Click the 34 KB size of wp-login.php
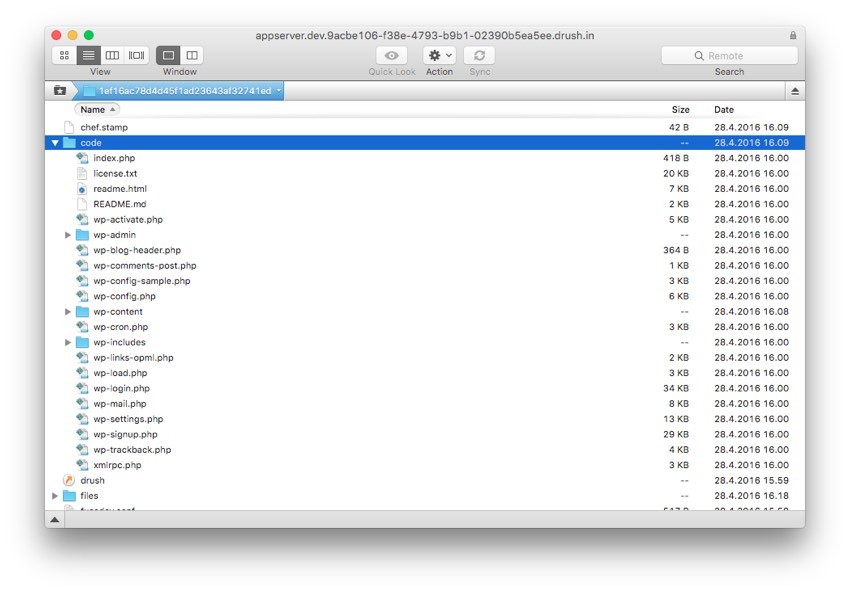The height and width of the screenshot is (593, 850). click(675, 388)
